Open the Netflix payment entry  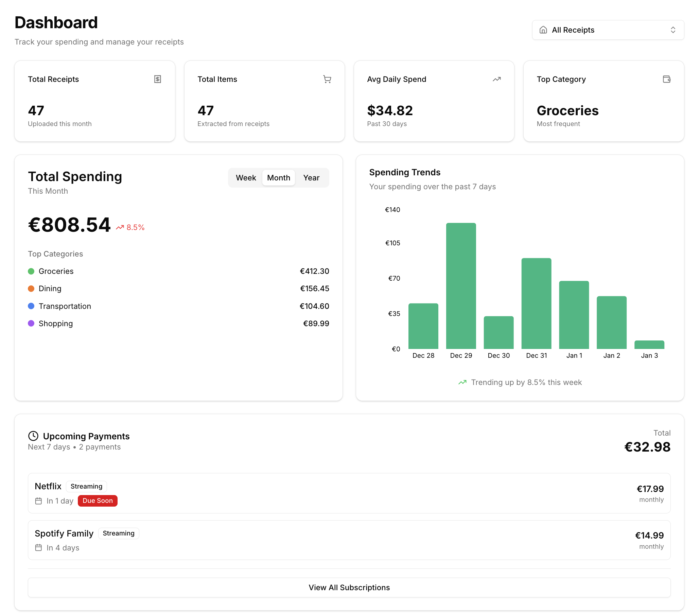coord(349,493)
